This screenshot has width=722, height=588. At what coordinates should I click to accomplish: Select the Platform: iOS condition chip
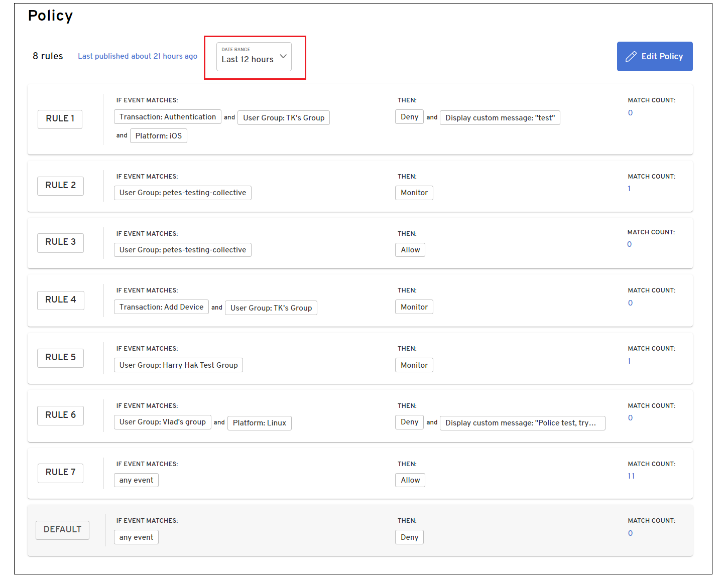158,136
